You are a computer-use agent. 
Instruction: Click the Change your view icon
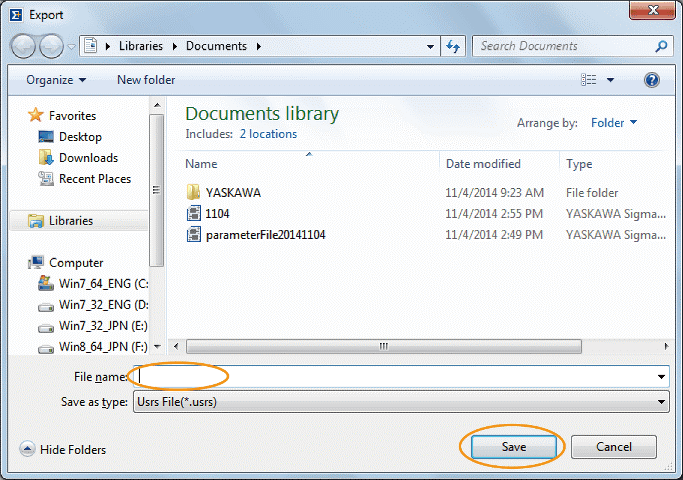pyautogui.click(x=589, y=80)
